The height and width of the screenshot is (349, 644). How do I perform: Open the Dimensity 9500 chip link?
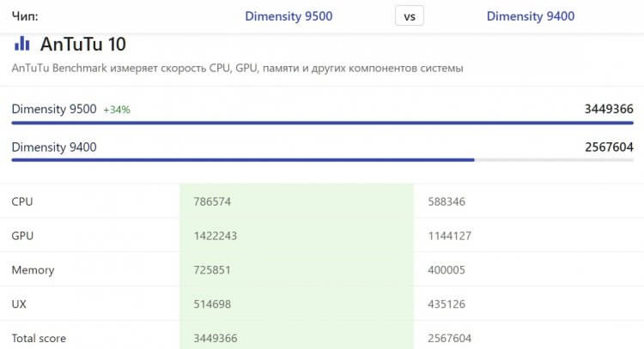[x=289, y=16]
